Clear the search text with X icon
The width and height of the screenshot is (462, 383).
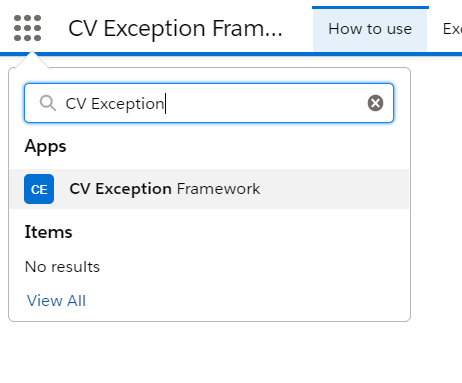375,103
